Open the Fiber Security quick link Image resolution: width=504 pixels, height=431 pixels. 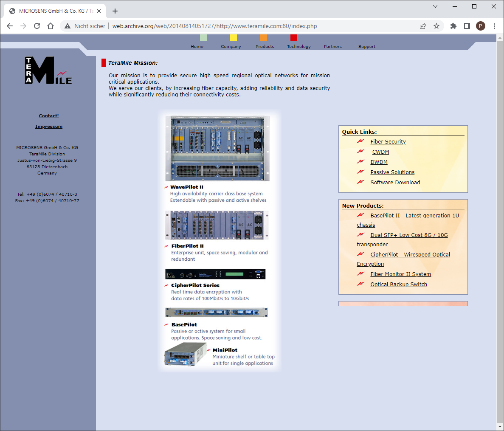(388, 142)
